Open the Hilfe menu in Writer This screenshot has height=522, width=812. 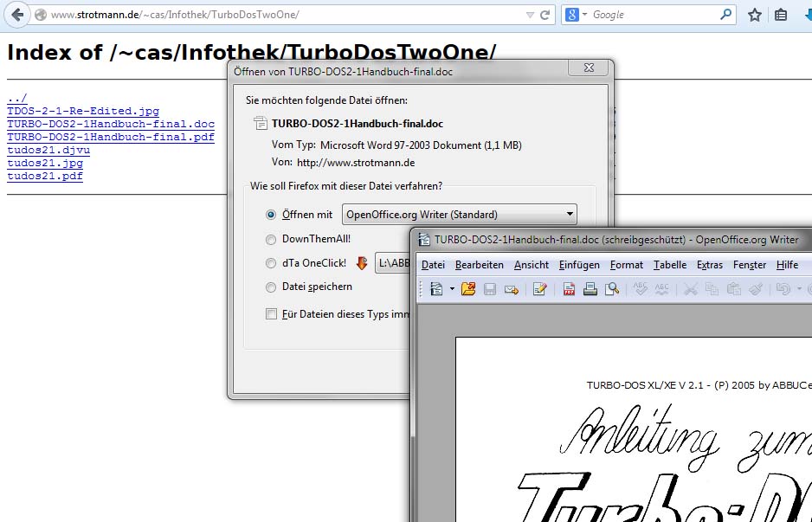point(787,265)
